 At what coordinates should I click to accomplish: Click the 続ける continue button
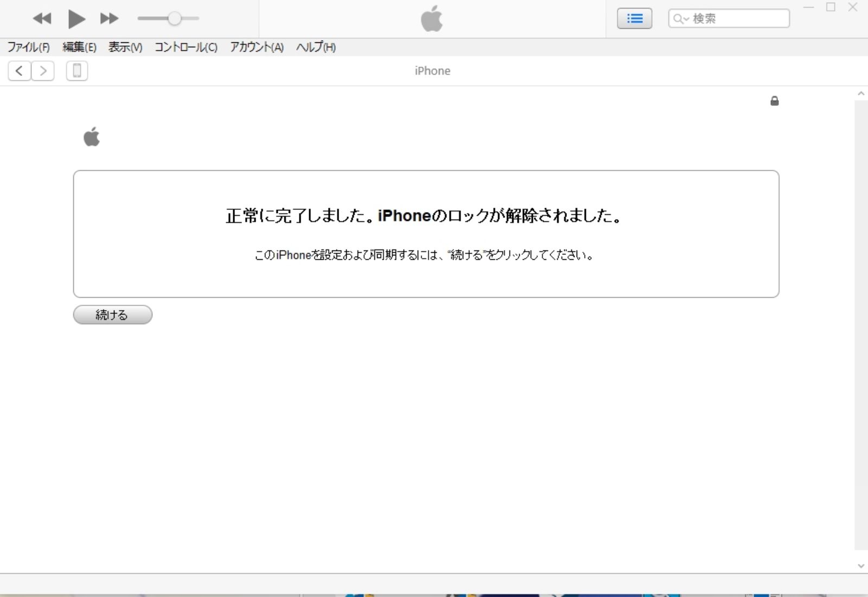(x=113, y=314)
